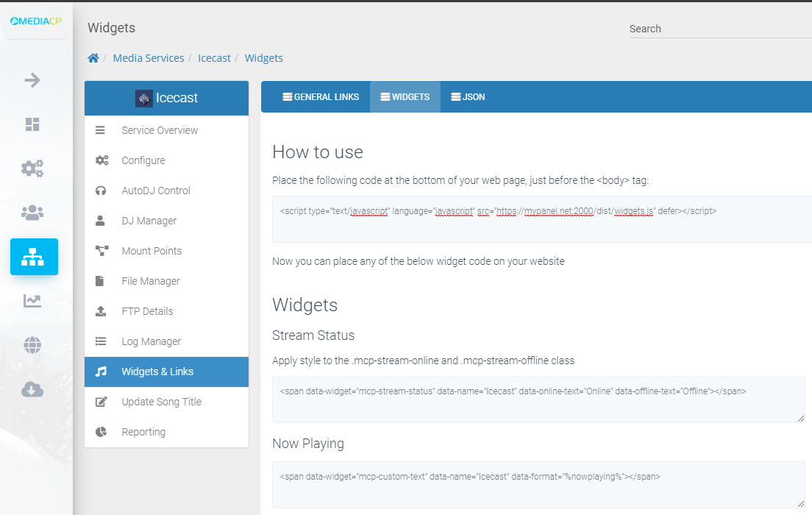
Task: View FTP Details page
Action: [x=166, y=311]
